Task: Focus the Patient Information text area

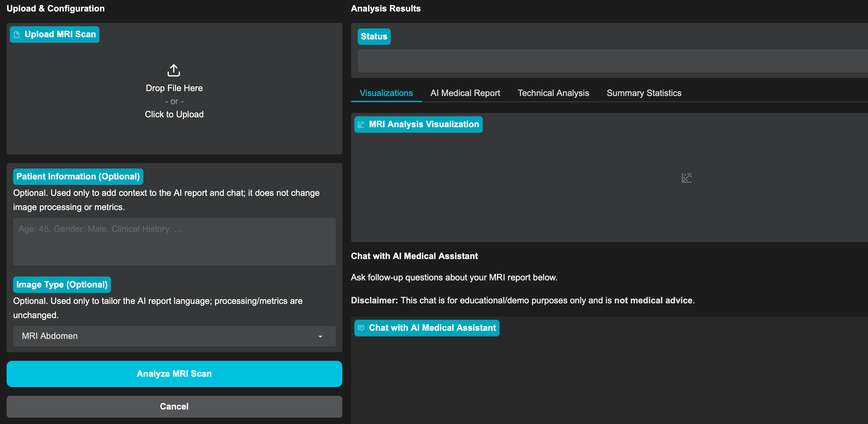Action: coord(174,242)
